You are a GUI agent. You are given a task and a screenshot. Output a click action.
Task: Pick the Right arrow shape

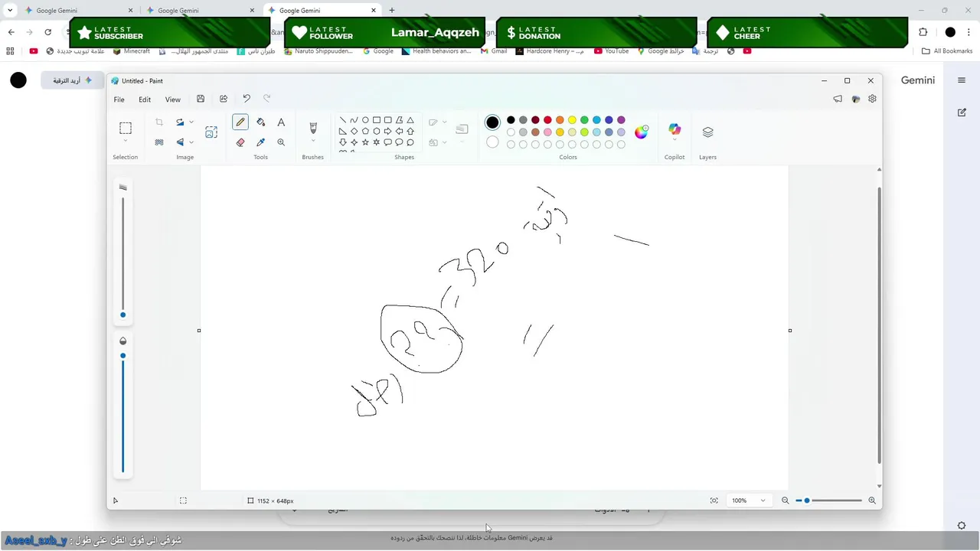[387, 131]
